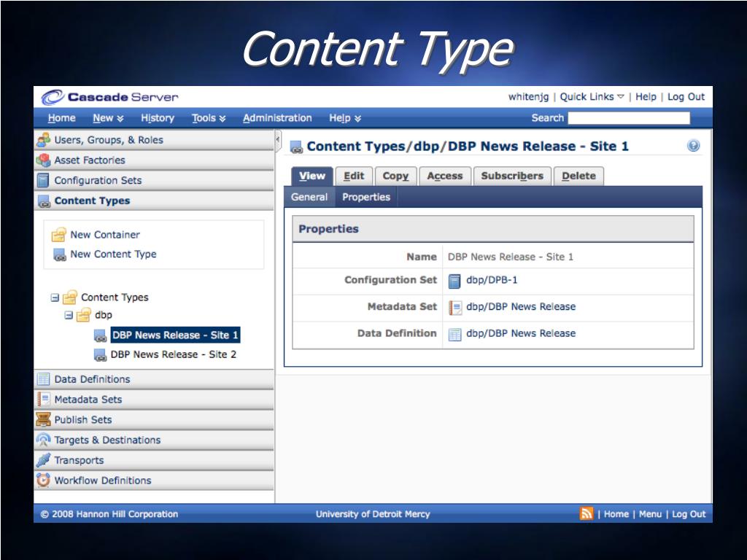Switch to the Subscribers tab

coord(512,176)
